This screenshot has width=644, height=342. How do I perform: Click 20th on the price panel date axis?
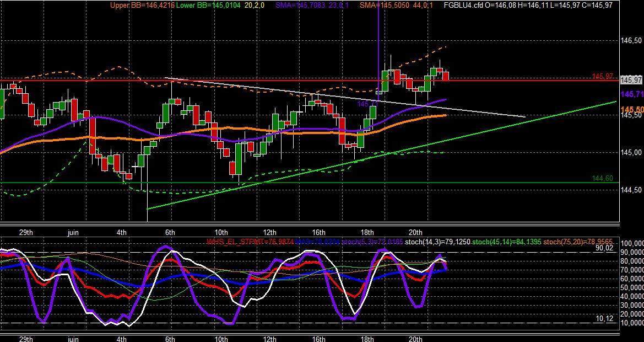(x=415, y=232)
